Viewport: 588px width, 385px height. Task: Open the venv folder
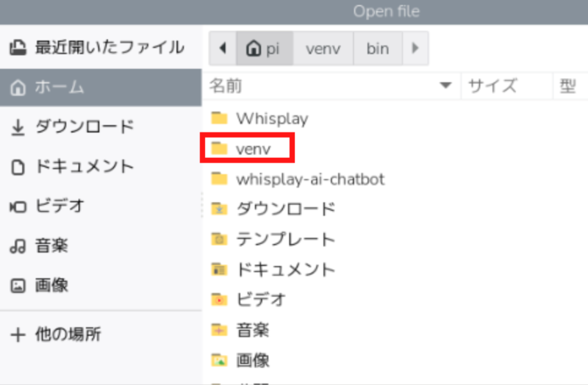point(253,148)
